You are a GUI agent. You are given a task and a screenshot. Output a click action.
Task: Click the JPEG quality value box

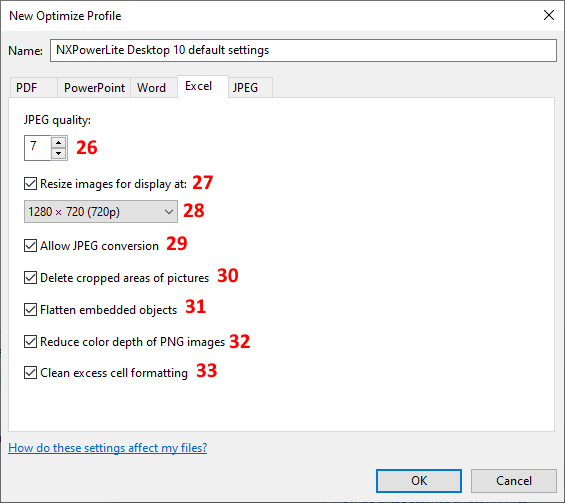(37, 148)
